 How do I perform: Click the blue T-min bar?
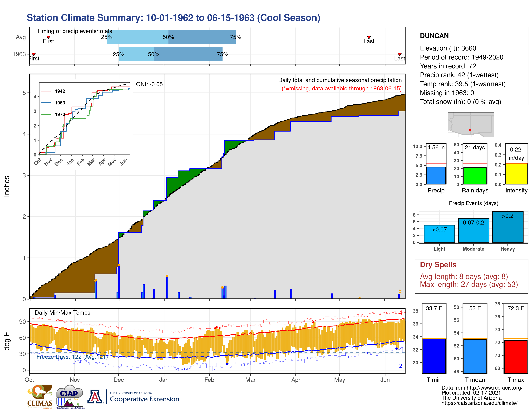[434, 356]
